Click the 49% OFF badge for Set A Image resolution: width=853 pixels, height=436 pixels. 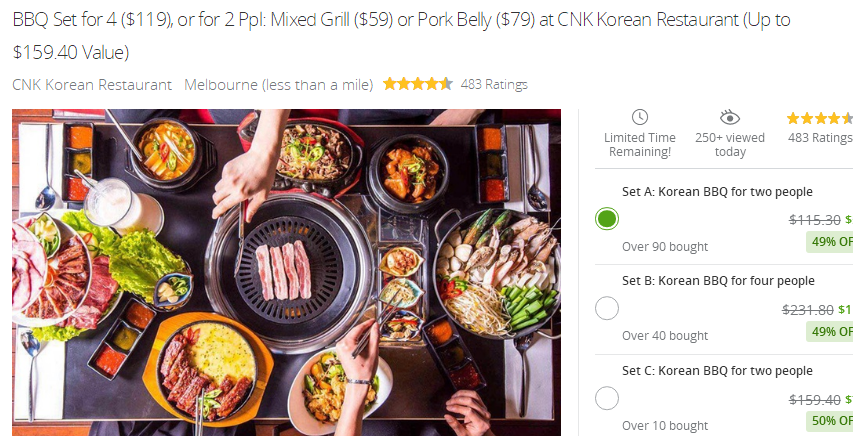tap(830, 241)
